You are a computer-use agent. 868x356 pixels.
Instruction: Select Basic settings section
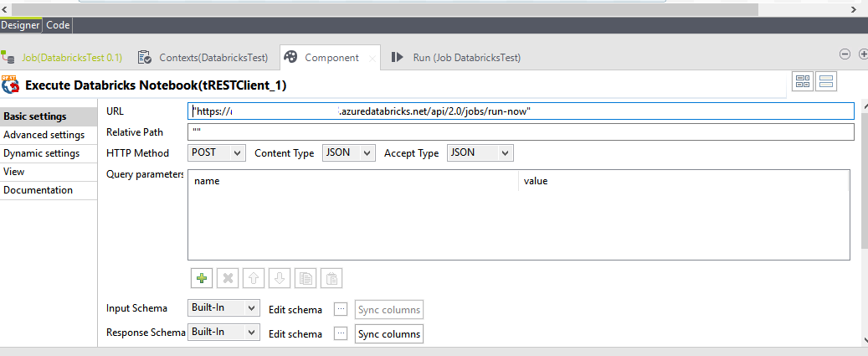[49, 116]
